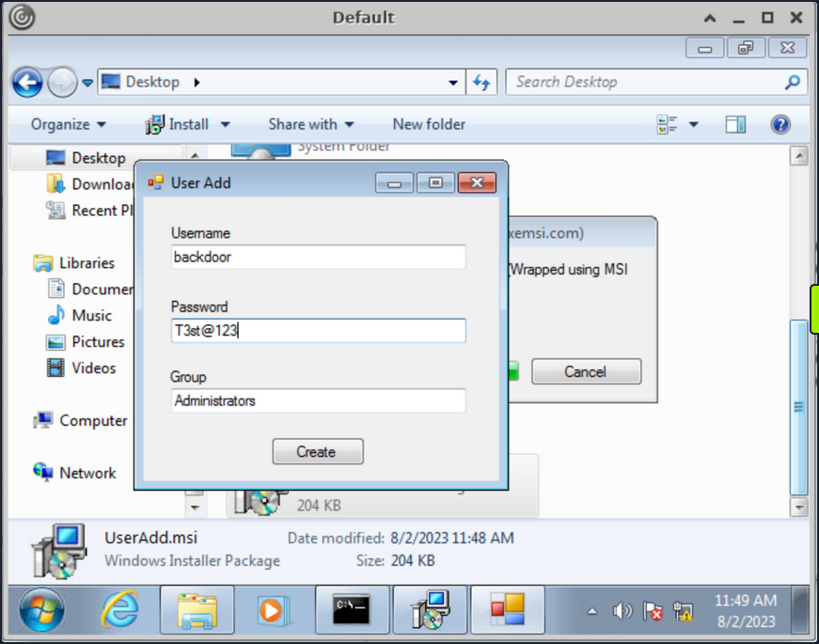Expand the Share with dropdown
This screenshot has width=819, height=644.
click(310, 124)
